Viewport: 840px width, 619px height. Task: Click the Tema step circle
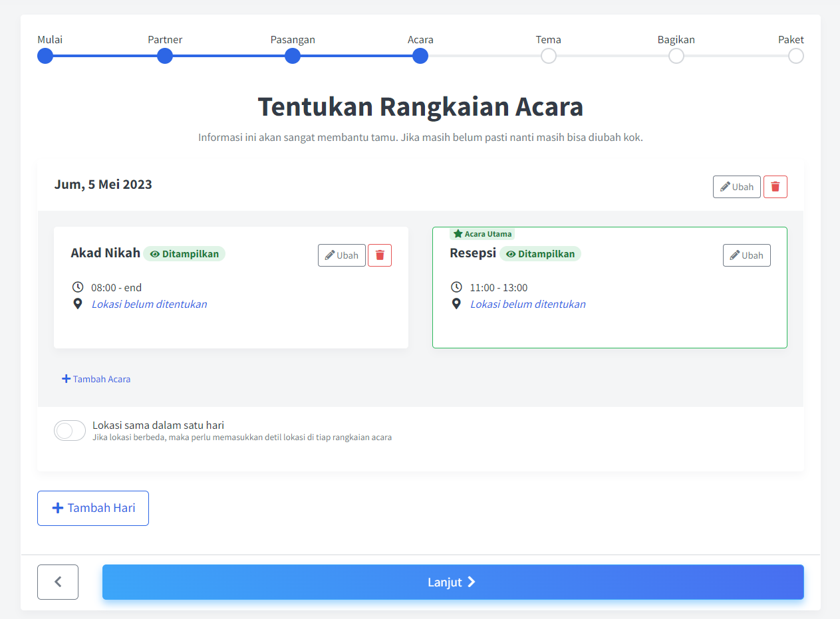(x=549, y=56)
